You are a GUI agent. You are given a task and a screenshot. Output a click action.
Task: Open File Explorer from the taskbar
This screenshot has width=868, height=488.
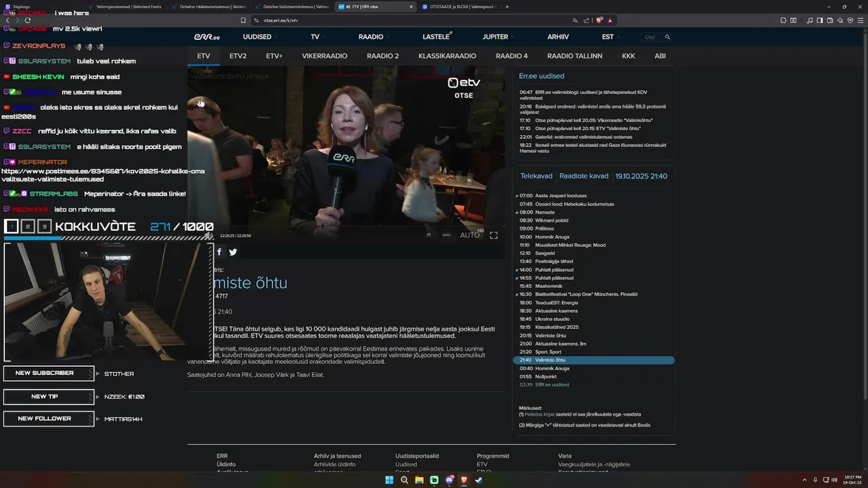[x=419, y=480]
